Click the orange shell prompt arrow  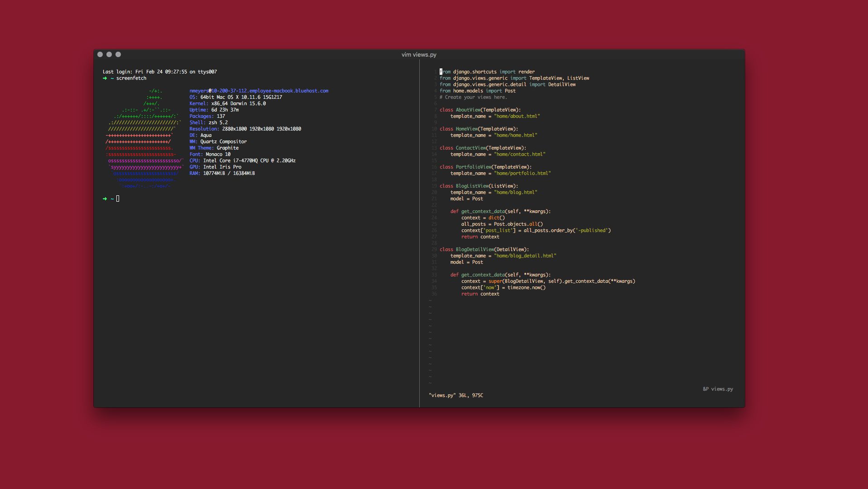(x=105, y=199)
